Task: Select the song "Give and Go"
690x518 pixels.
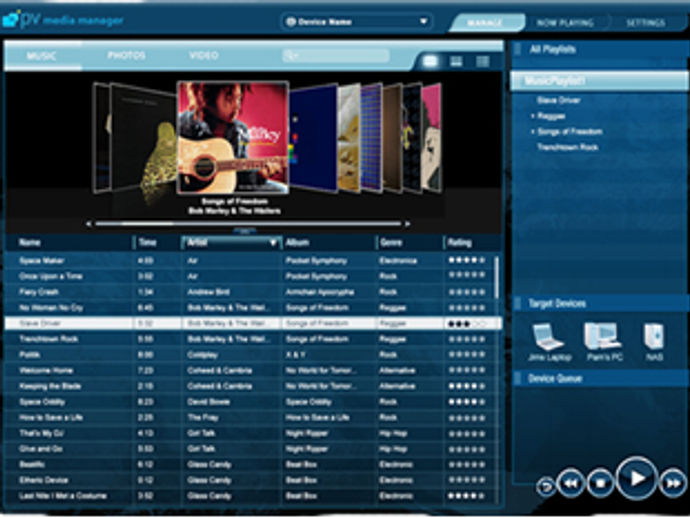Action: pyautogui.click(x=40, y=449)
